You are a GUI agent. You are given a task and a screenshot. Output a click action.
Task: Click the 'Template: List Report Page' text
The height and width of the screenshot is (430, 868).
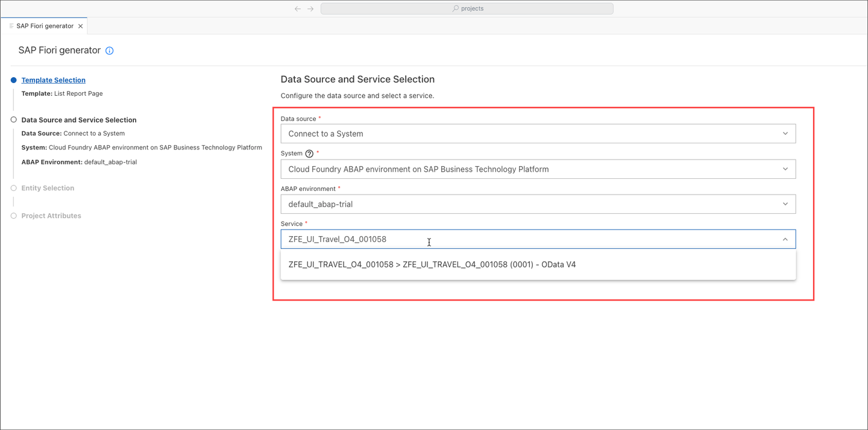pos(62,93)
